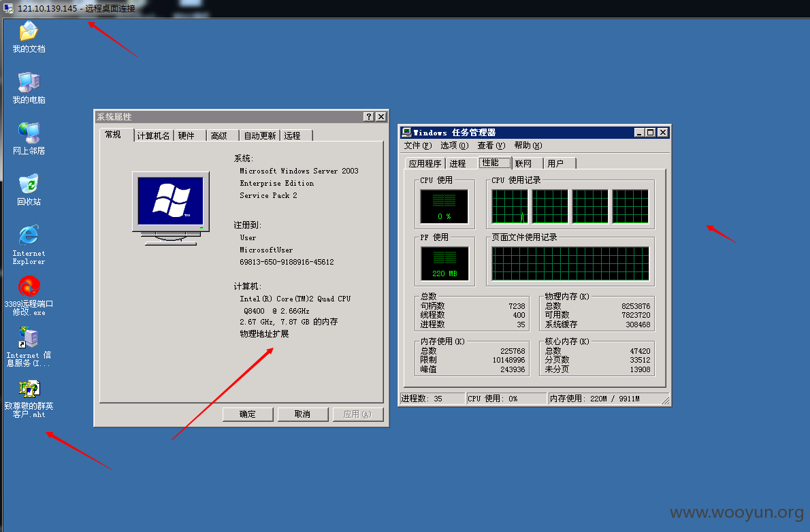Viewport: 810px width, 532px height.
Task: Click the 物理内存 总数 value 8253876
Action: 636,306
